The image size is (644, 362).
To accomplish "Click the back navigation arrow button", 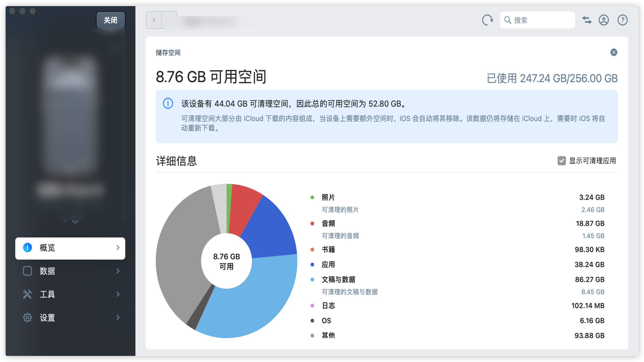I will pos(154,20).
